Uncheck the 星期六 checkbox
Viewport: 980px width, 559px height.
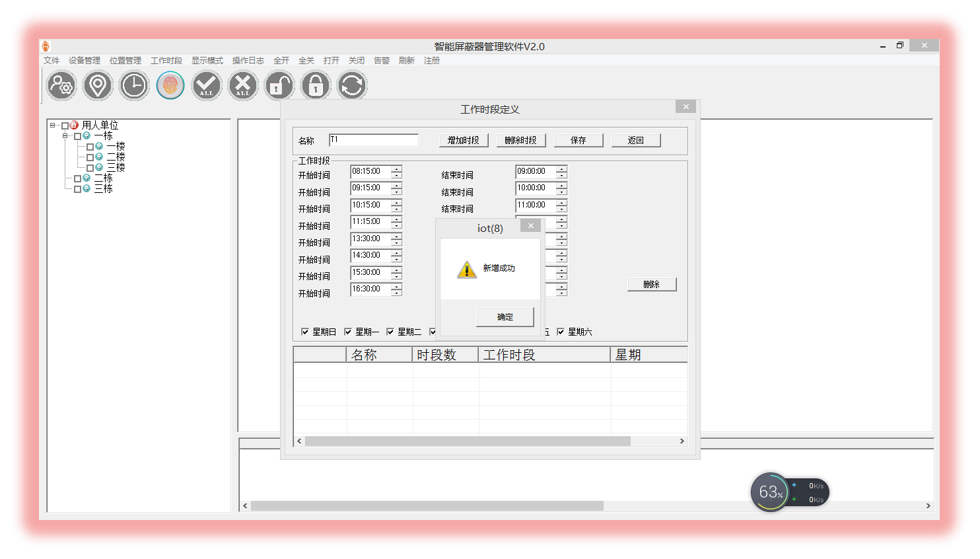point(561,332)
